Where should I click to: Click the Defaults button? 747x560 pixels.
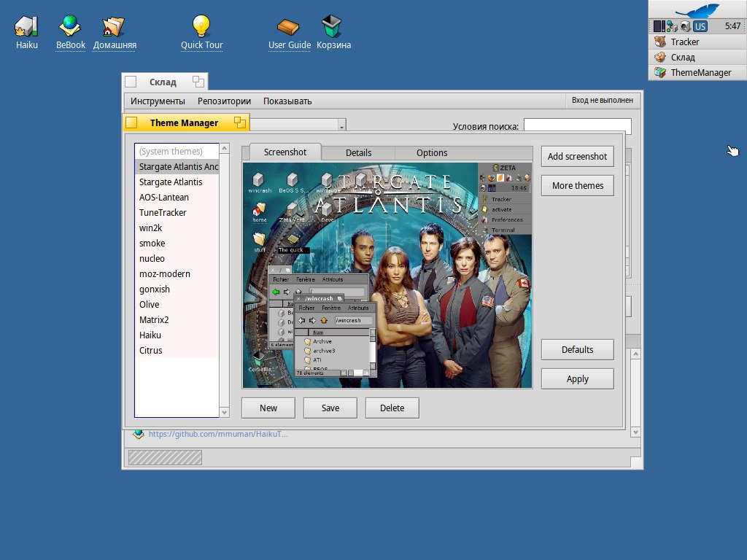coord(577,349)
